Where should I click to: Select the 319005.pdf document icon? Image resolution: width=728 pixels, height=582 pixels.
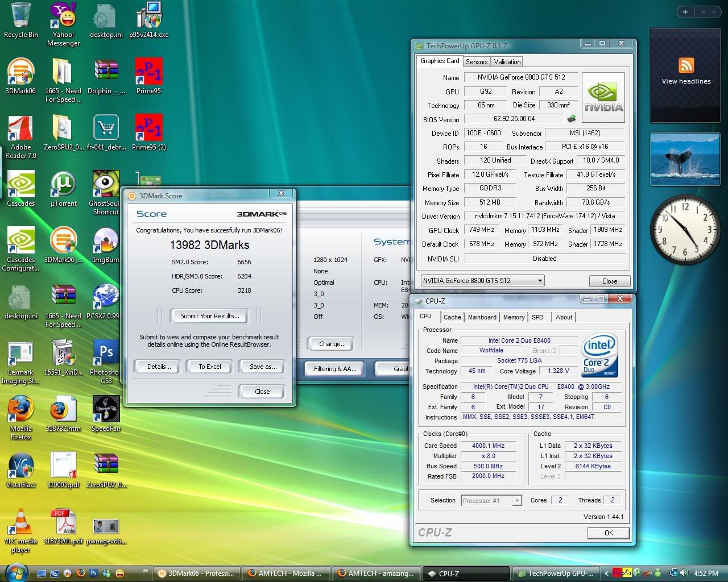[63, 470]
